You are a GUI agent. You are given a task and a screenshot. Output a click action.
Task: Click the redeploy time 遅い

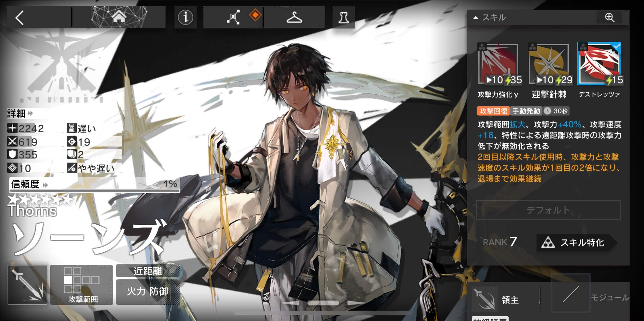click(87, 128)
